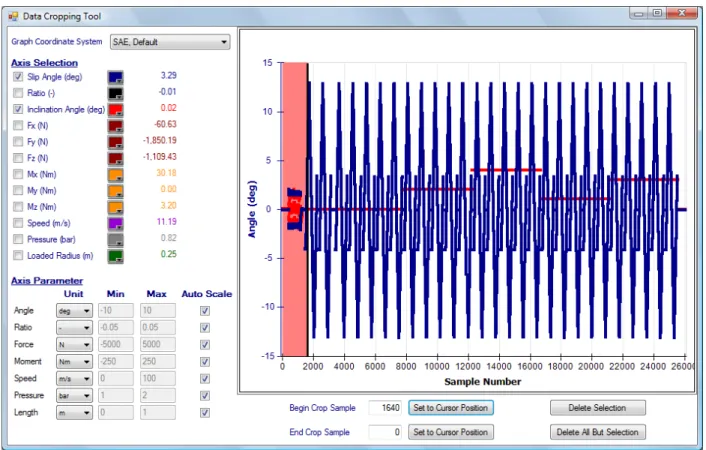Viewport: 706px width, 450px height.
Task: Toggle Auto Scale for Force
Action: [x=205, y=345]
